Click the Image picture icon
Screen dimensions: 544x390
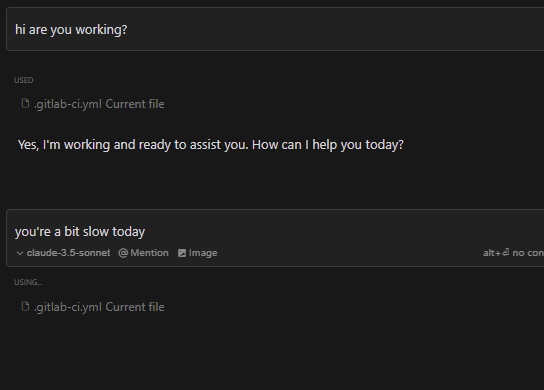[x=182, y=253]
